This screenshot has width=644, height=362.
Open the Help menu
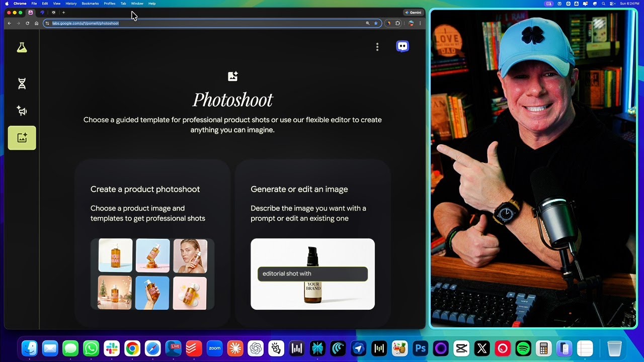152,4
